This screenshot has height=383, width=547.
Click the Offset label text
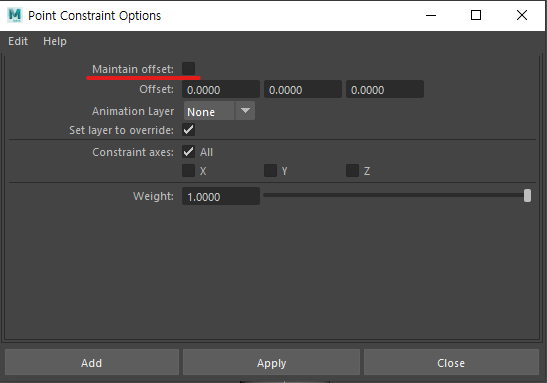point(156,89)
